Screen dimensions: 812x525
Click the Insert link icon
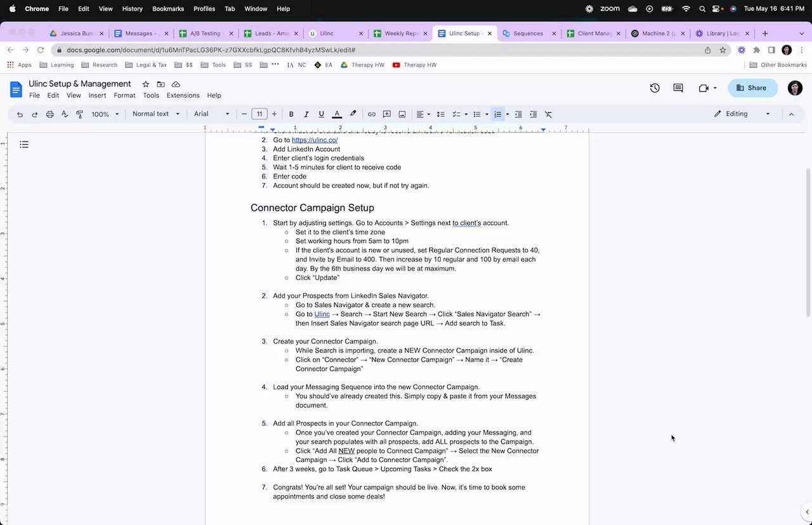pyautogui.click(x=372, y=114)
